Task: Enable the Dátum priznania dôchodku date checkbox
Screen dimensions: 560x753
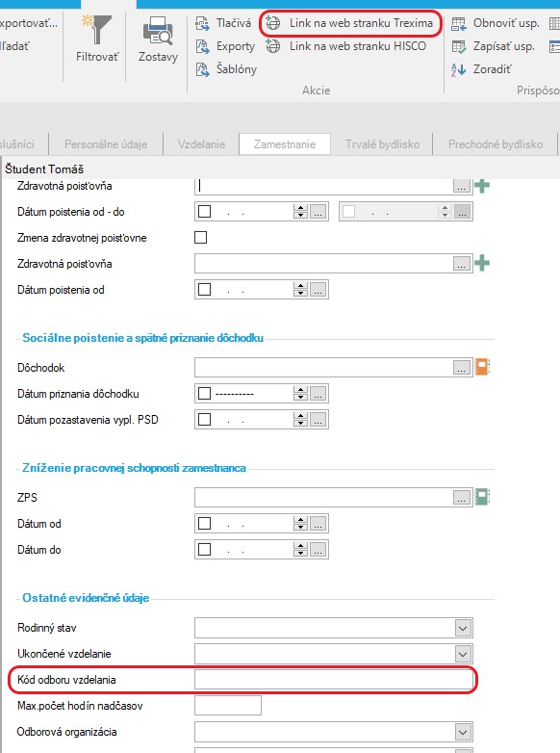Action: [204, 393]
